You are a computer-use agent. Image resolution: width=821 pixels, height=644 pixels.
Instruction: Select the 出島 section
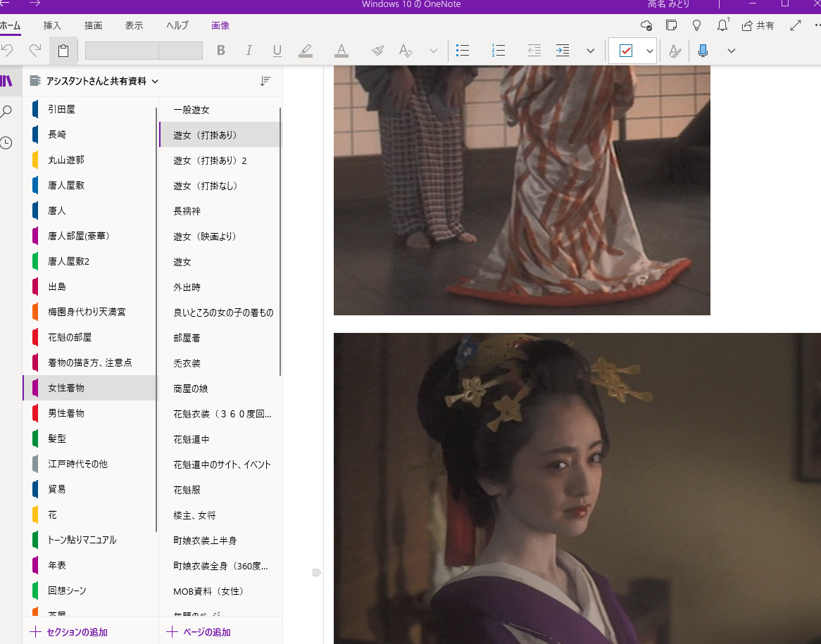click(90, 286)
